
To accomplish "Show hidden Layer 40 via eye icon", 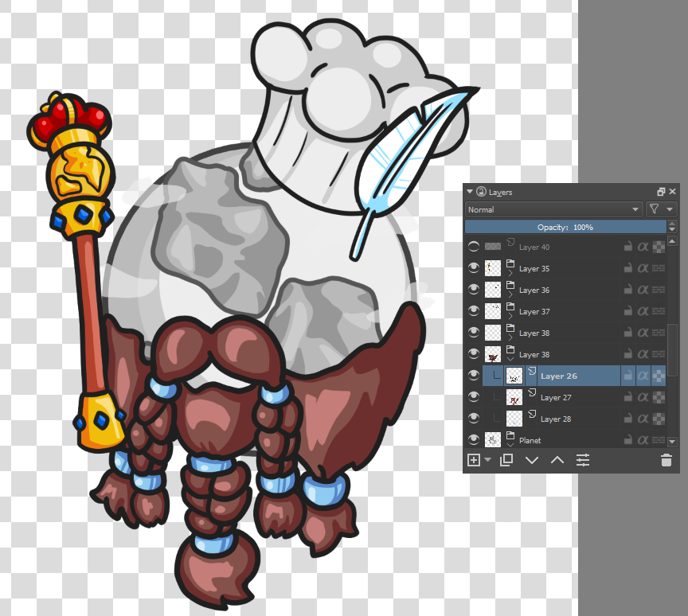I will tap(474, 247).
